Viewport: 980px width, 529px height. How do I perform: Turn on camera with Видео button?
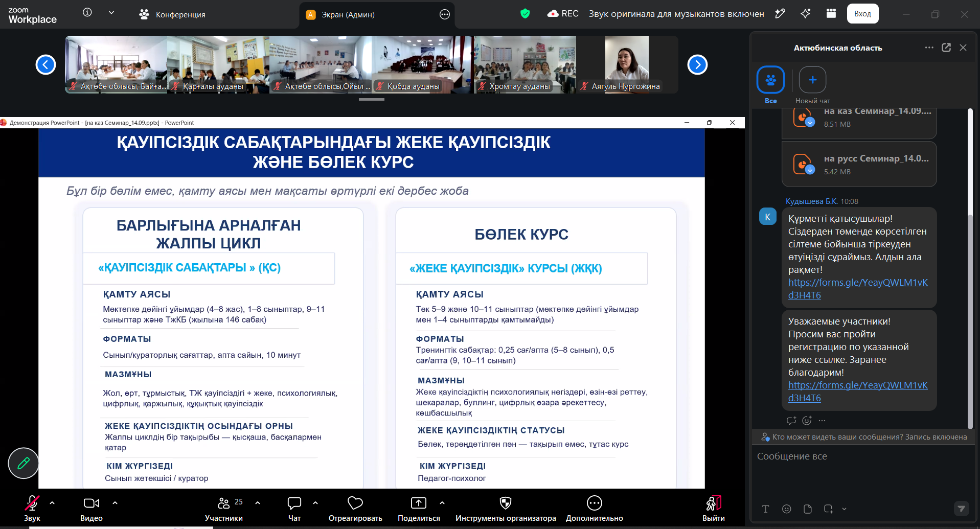pyautogui.click(x=92, y=508)
